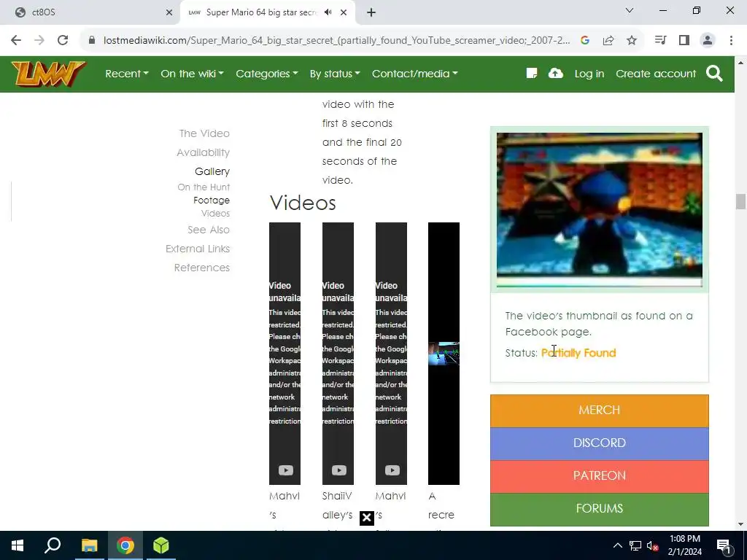The height and width of the screenshot is (560, 747).
Task: Jump to Gallery section
Action: 212,171
